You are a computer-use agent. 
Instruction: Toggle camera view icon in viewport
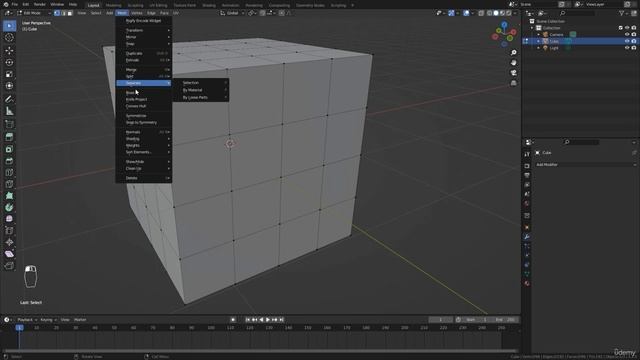click(513, 73)
